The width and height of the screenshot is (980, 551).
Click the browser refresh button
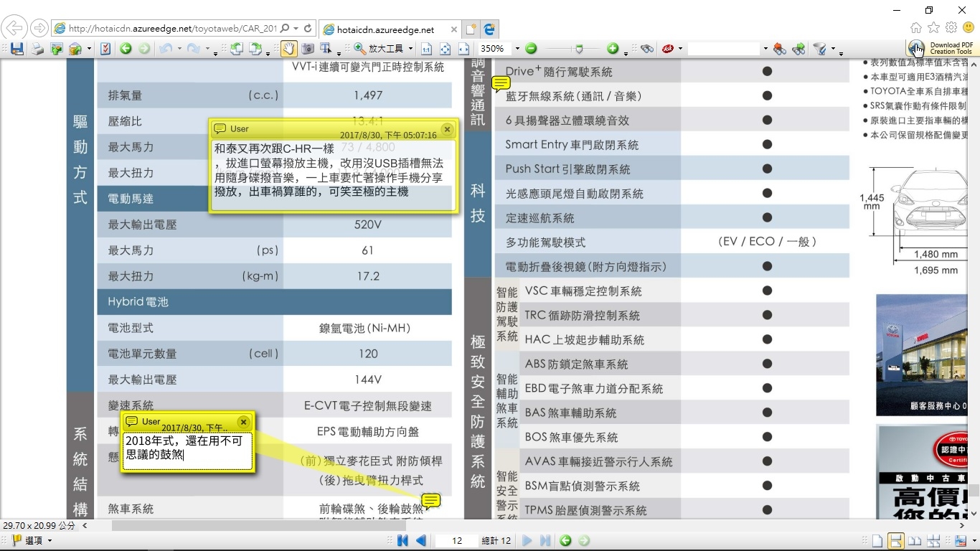(x=308, y=29)
